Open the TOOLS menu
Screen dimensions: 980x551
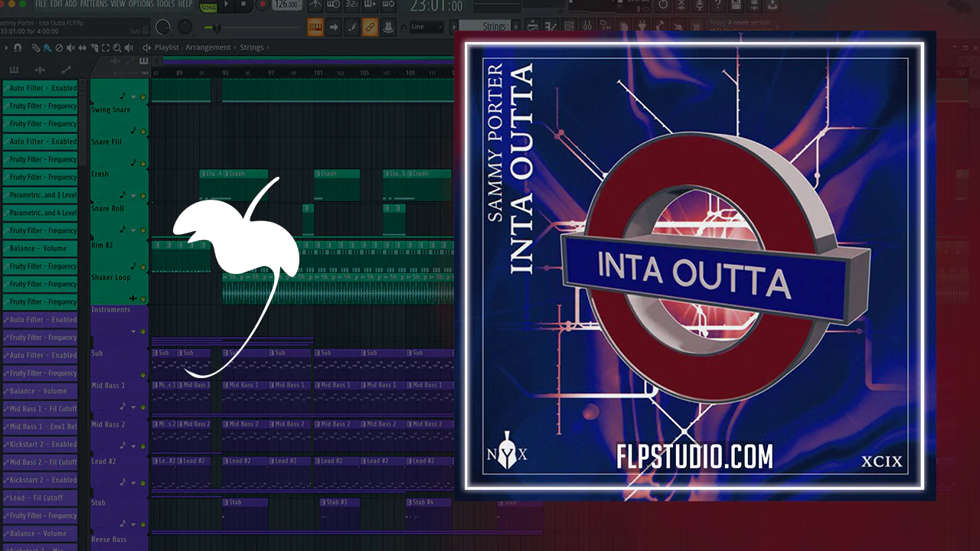point(165,4)
